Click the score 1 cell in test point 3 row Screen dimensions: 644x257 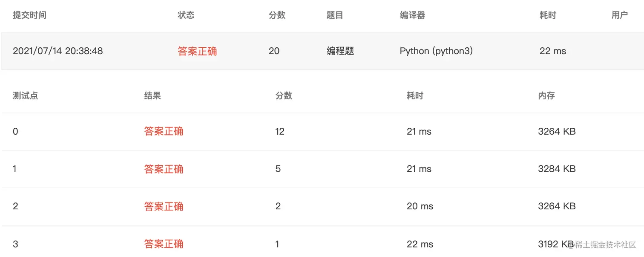pos(277,244)
